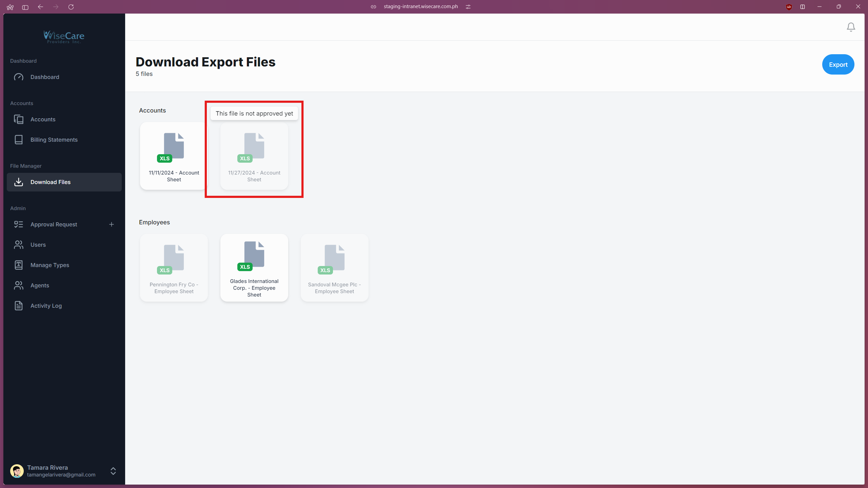Click the Export button
The width and height of the screenshot is (868, 488).
point(838,64)
